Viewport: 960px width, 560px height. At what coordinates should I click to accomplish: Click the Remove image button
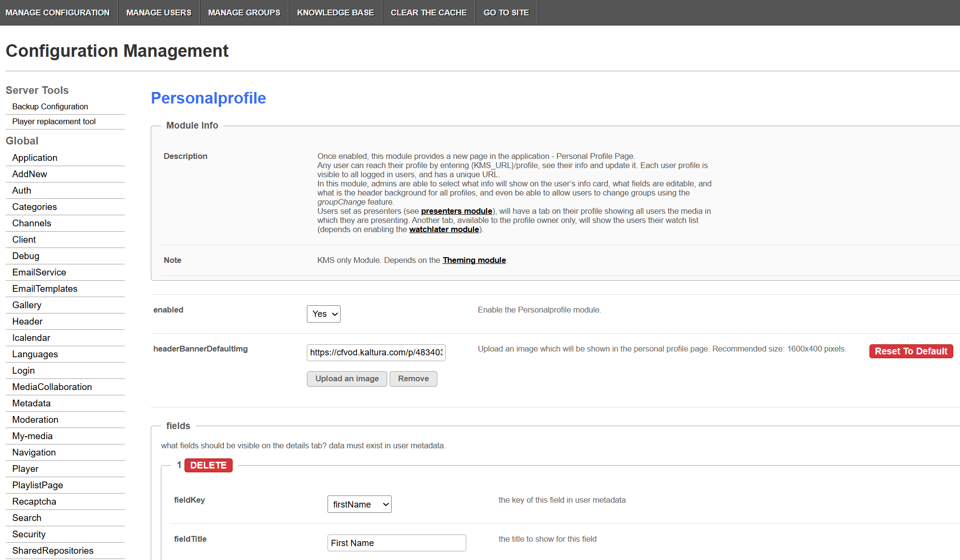coord(413,378)
